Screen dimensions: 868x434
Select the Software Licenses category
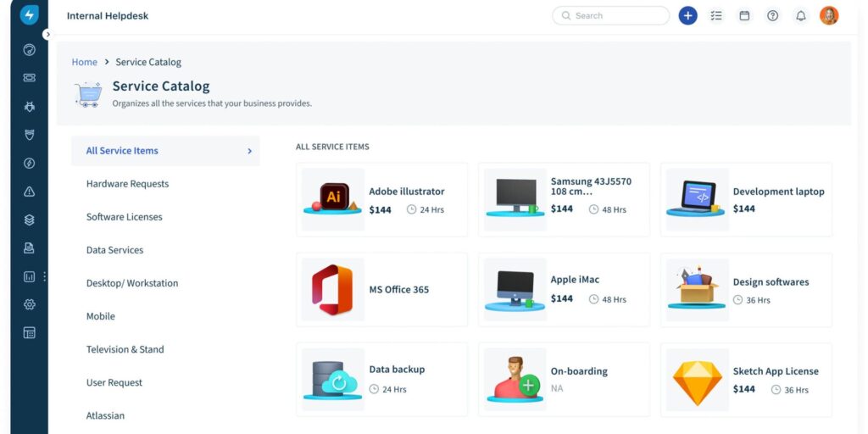click(124, 217)
